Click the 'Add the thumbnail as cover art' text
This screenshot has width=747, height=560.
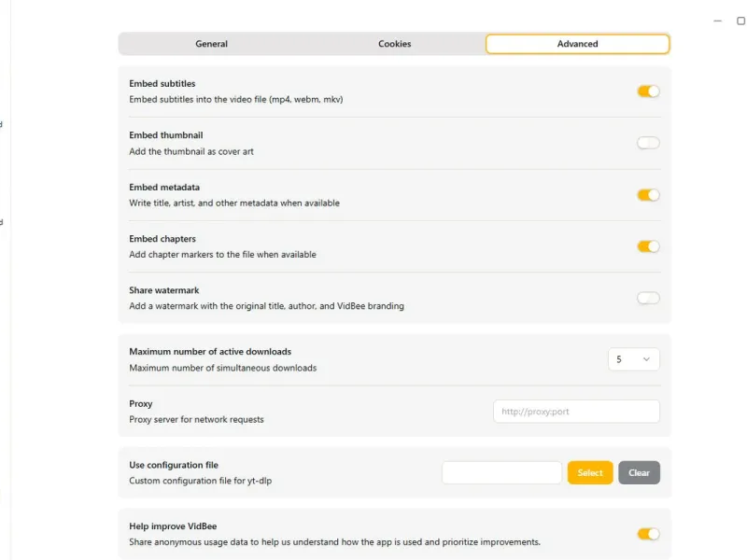click(x=191, y=151)
